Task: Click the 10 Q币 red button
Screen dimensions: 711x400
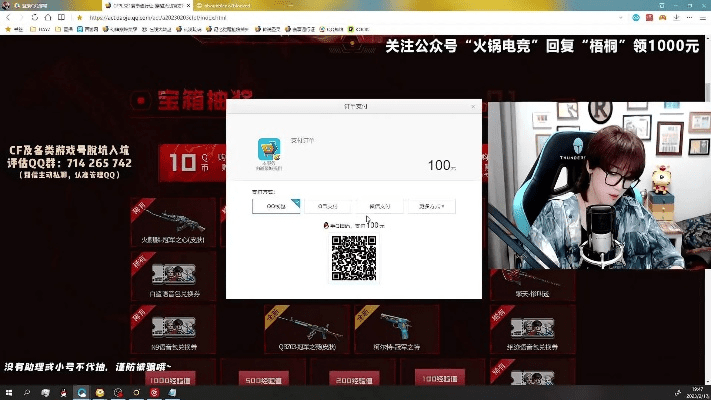Action: [x=193, y=163]
